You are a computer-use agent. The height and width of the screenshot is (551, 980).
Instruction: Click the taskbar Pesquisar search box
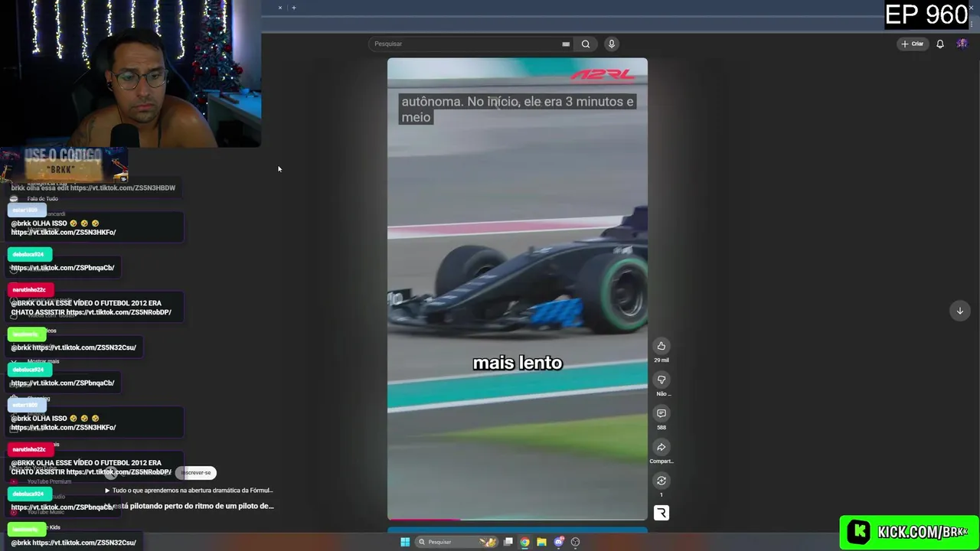457,542
